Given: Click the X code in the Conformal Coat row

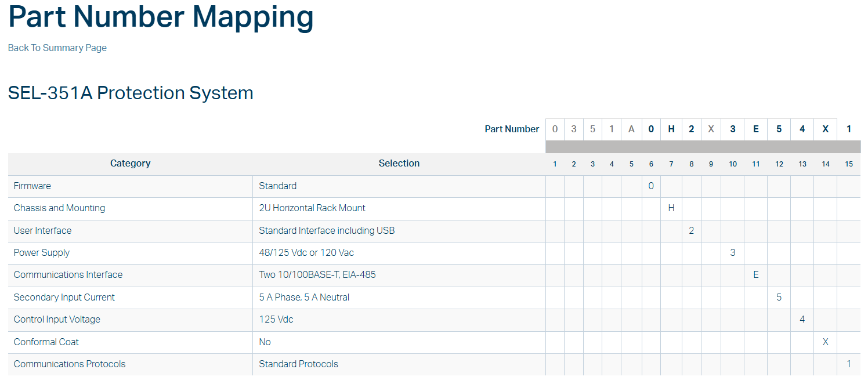Looking at the screenshot, I should click(x=826, y=342).
